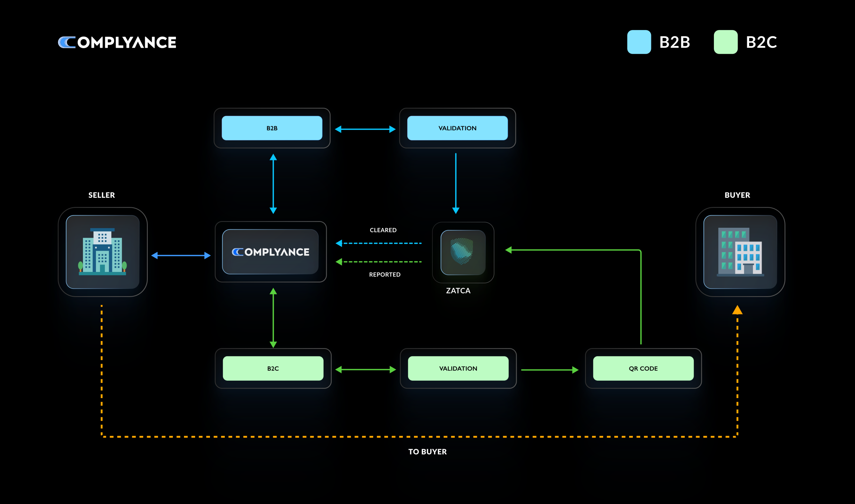The height and width of the screenshot is (504, 855).
Task: Click the blue B2B box
Action: [272, 128]
